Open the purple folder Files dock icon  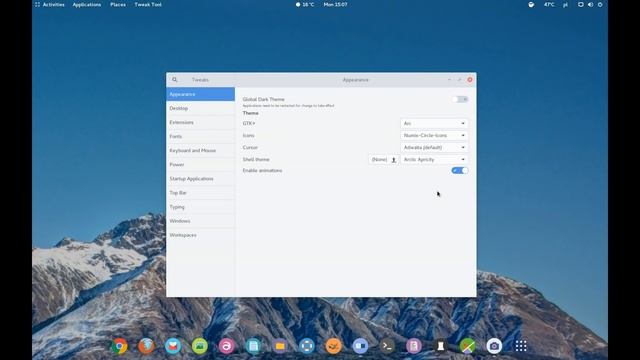tap(280, 346)
